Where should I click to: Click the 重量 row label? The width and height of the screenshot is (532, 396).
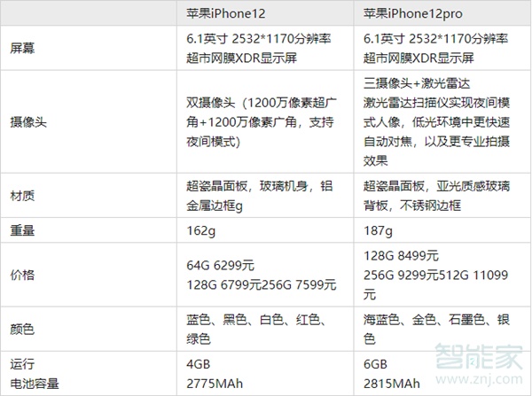(22, 230)
